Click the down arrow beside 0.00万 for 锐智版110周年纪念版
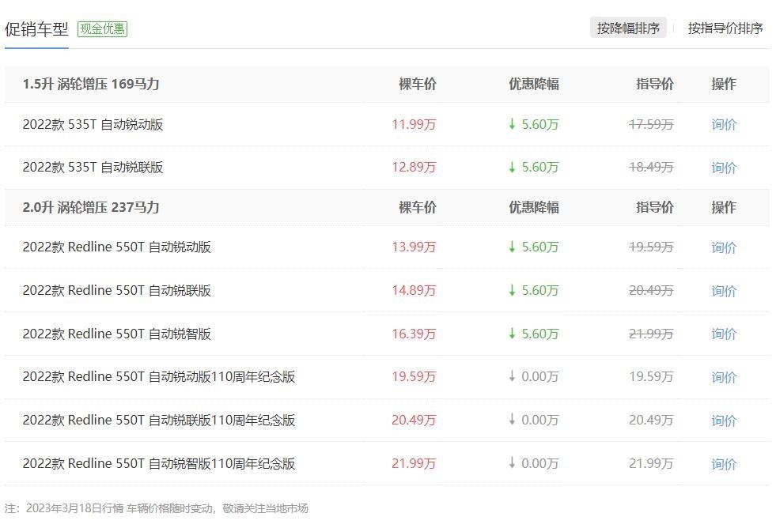This screenshot has height=532, width=776. coord(511,464)
